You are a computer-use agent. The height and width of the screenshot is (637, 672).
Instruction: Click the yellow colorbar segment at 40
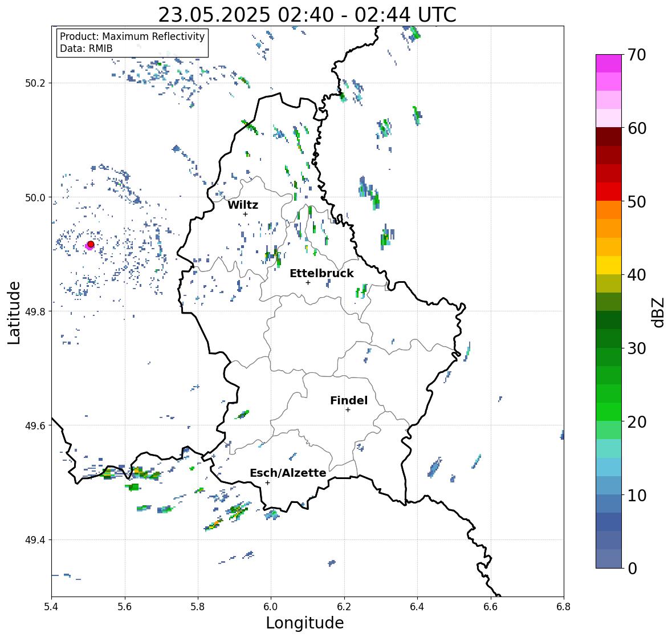point(609,265)
